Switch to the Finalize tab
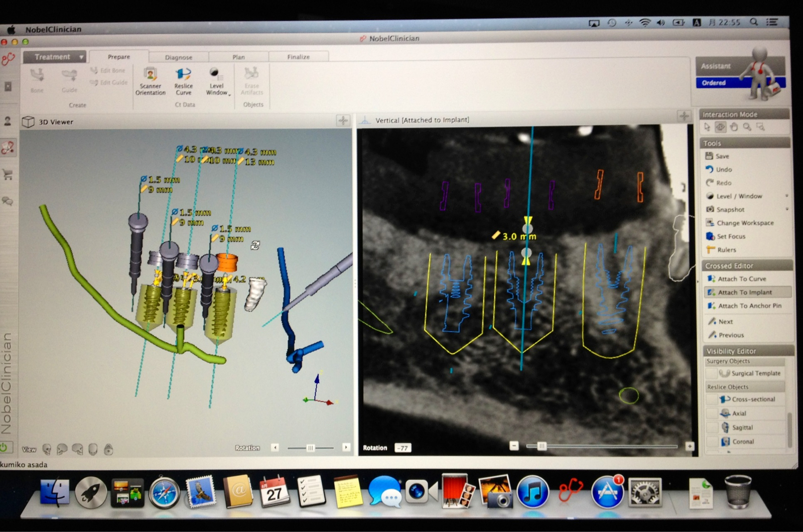This screenshot has height=532, width=803. (x=299, y=57)
